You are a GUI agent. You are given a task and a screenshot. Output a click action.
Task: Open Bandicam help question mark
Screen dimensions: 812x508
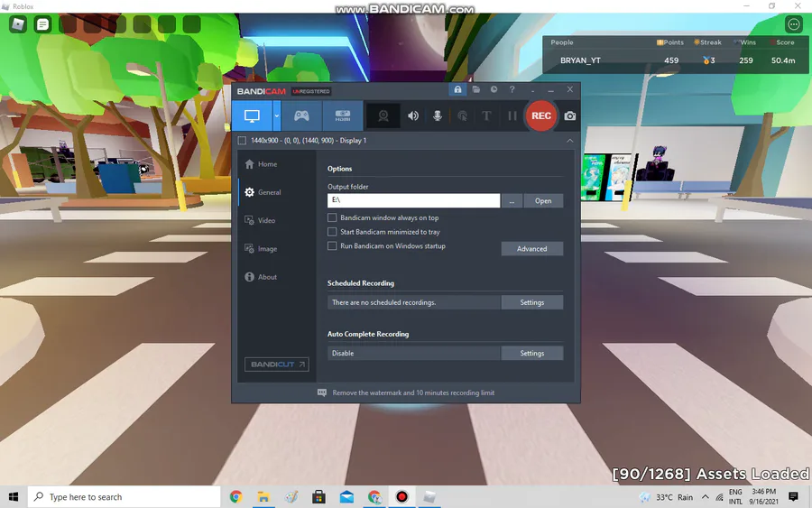tap(512, 89)
